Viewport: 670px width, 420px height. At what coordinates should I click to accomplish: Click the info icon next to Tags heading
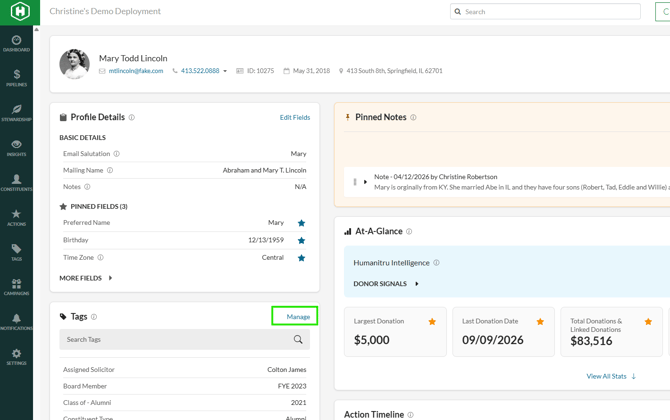94,317
